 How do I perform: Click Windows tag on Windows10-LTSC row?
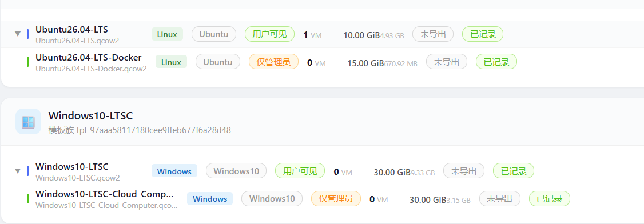[174, 171]
